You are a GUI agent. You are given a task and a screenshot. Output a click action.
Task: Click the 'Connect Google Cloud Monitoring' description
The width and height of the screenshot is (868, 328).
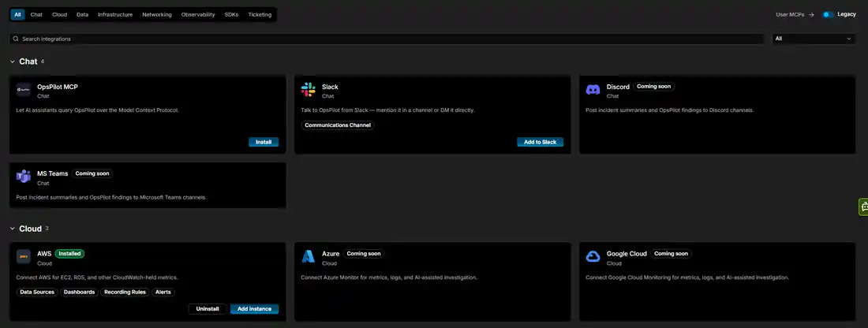coord(687,277)
